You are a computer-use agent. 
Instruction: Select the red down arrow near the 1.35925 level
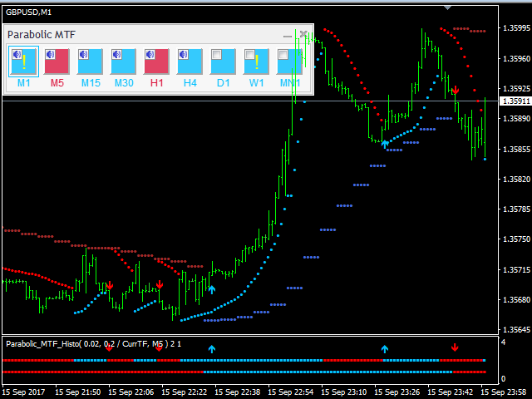coord(456,90)
